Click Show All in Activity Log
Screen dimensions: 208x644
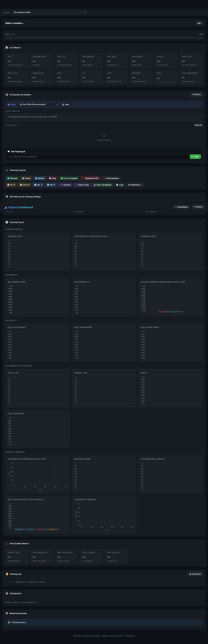(198, 125)
